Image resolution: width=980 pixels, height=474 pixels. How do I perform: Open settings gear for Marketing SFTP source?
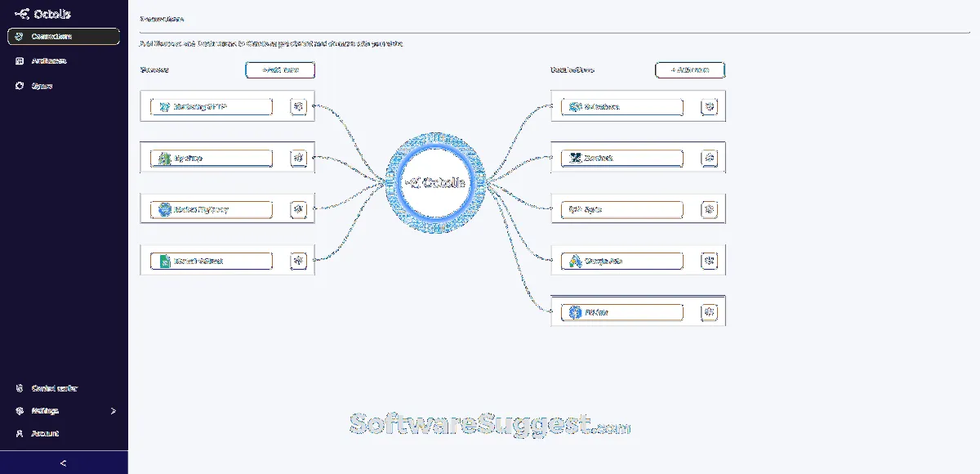pyautogui.click(x=299, y=107)
